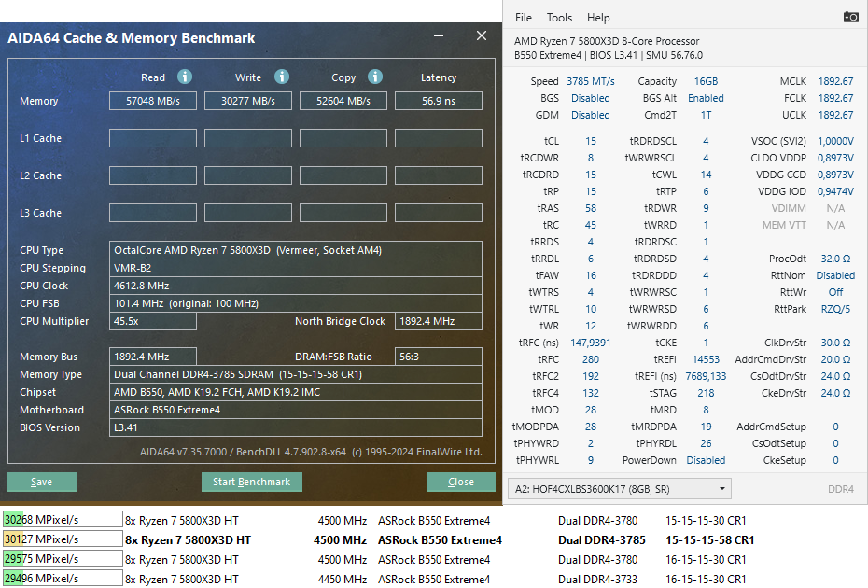Image resolution: width=868 pixels, height=588 pixels.
Task: Open the File menu in ZenTimings
Action: pos(523,18)
